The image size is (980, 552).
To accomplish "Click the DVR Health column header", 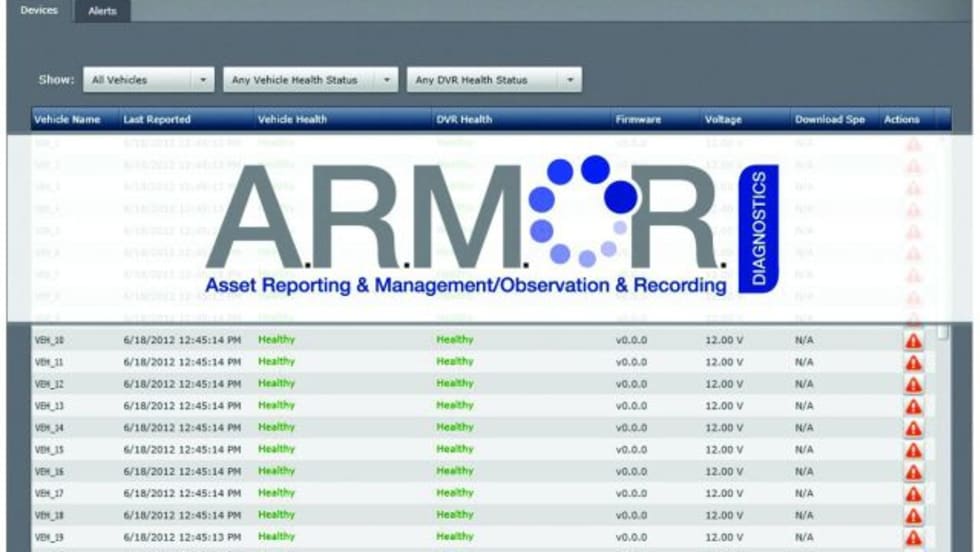I will (x=464, y=120).
